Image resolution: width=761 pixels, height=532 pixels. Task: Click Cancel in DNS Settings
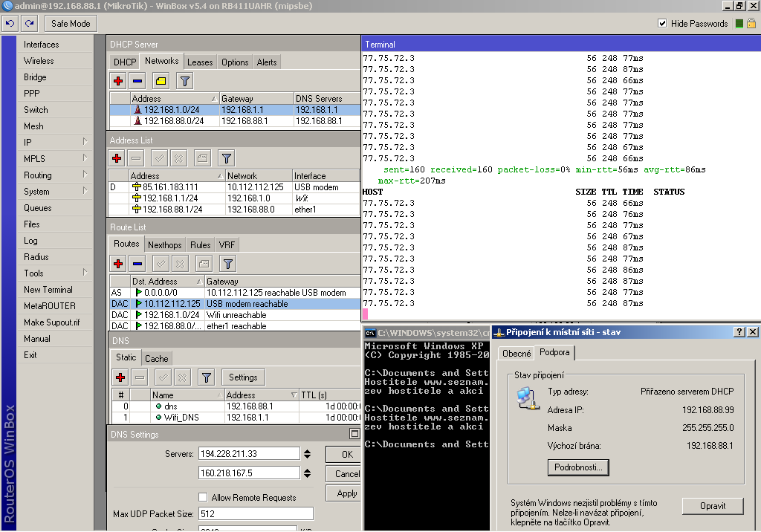point(343,474)
